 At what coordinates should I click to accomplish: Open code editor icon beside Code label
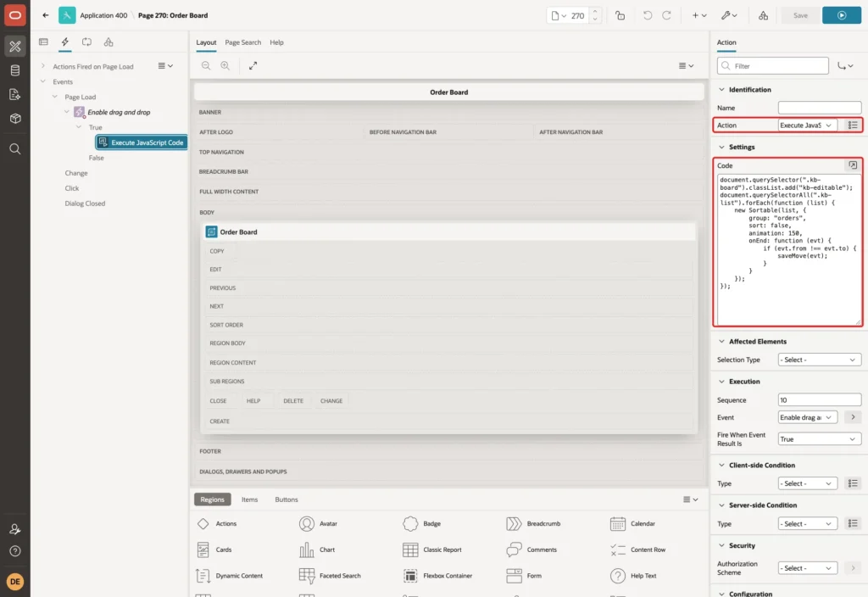853,165
